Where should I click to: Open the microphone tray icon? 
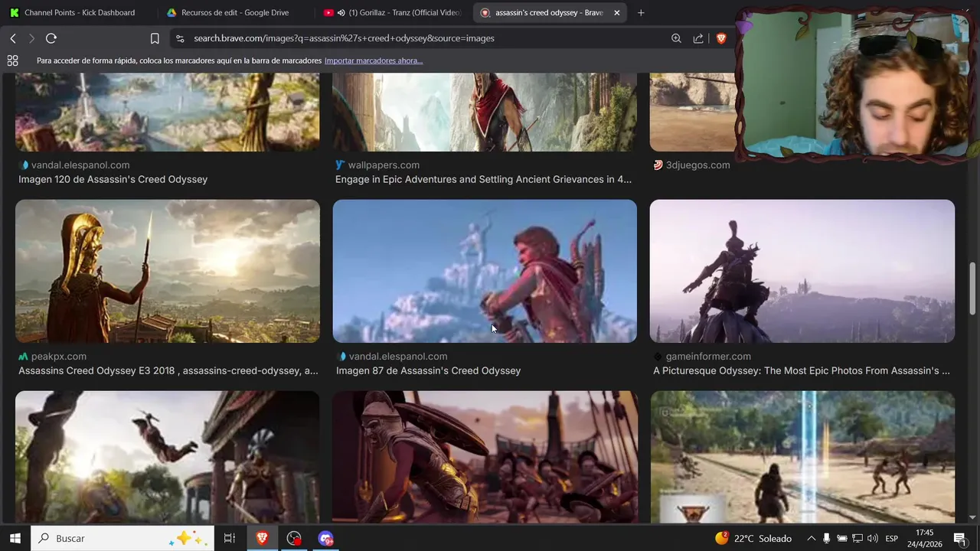click(826, 538)
